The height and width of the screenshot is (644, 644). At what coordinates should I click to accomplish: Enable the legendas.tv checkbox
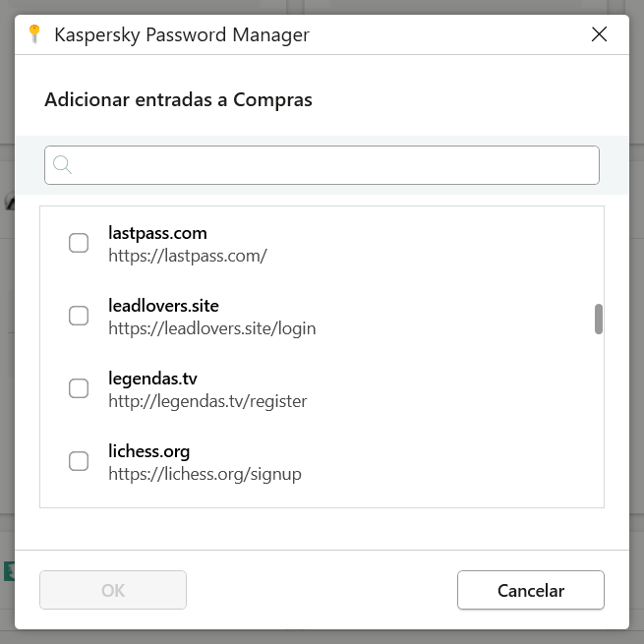[79, 388]
